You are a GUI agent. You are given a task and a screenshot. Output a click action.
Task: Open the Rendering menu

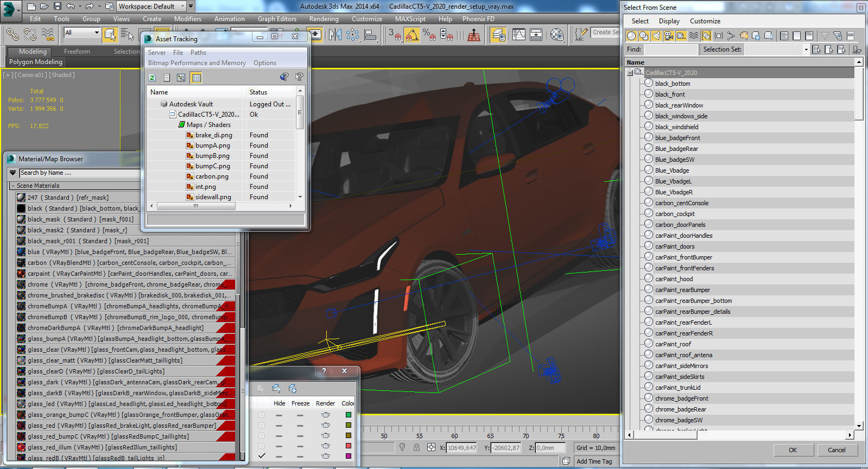tap(324, 19)
